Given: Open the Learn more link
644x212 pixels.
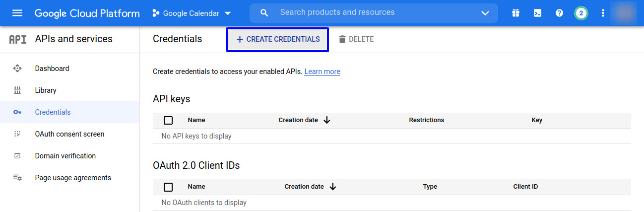Looking at the screenshot, I should point(322,71).
